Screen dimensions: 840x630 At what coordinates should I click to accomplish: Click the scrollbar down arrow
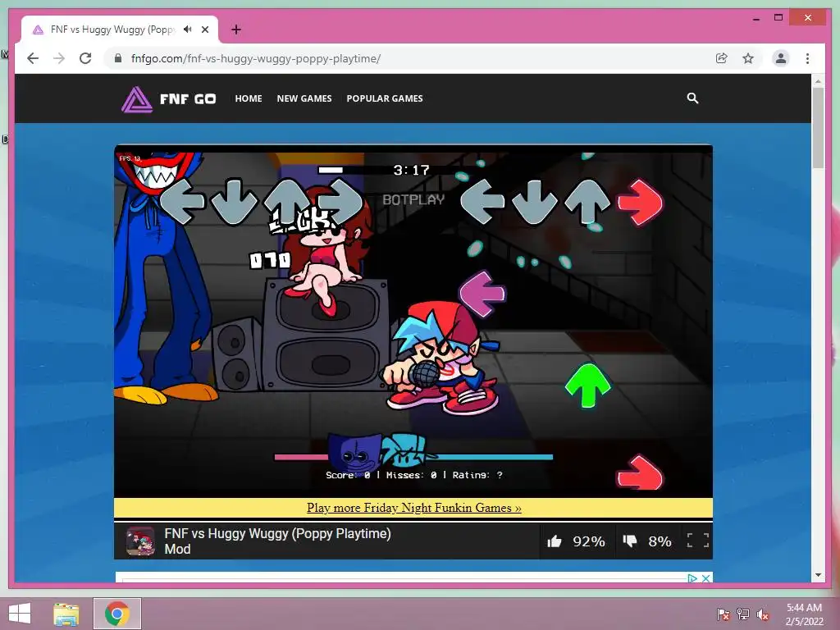pos(818,575)
